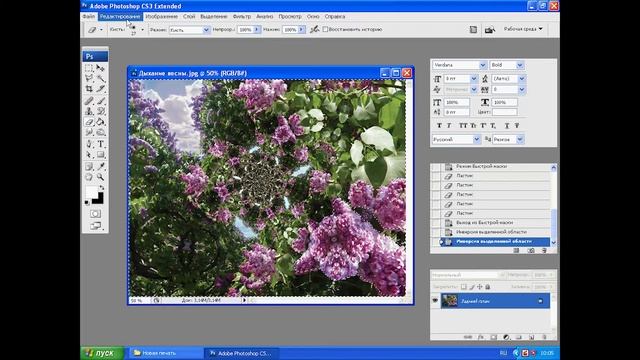Create new layer from Layers panel bottom

tap(531, 337)
